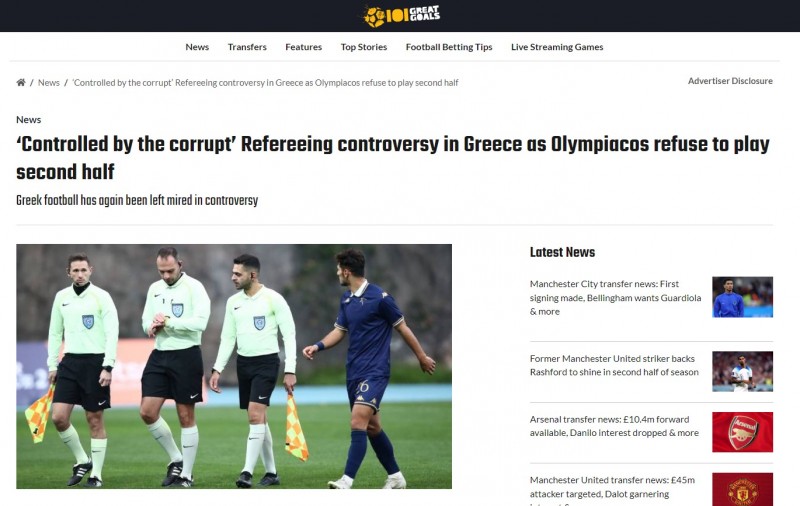This screenshot has width=800, height=506.
Task: Open Live Streaming Games page
Action: (557, 47)
